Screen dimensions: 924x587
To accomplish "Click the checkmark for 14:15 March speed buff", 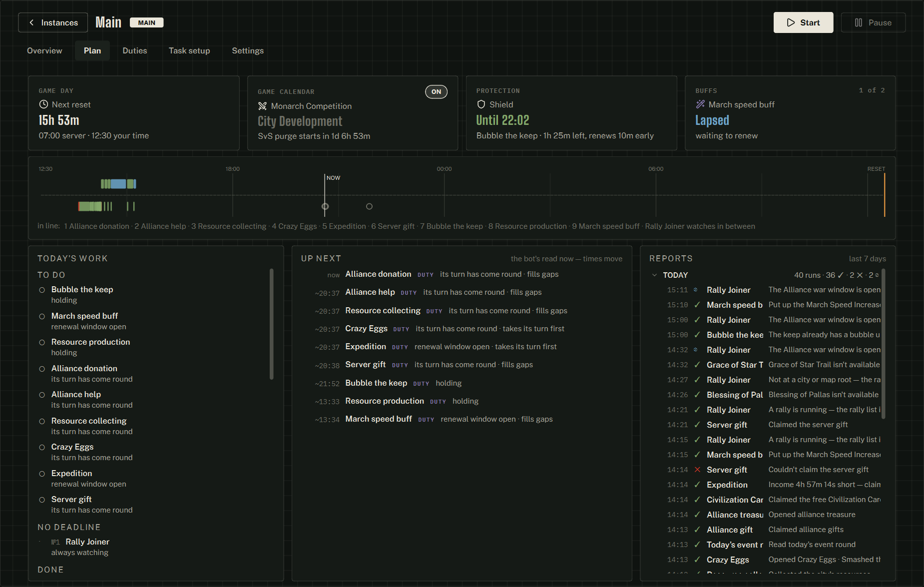I will 697,455.
